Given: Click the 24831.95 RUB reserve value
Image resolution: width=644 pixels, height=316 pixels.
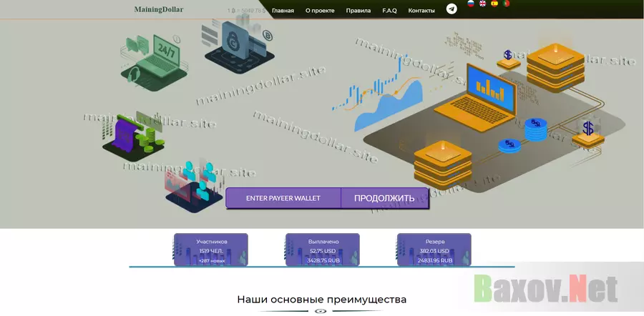Looking at the screenshot, I should 435,260.
